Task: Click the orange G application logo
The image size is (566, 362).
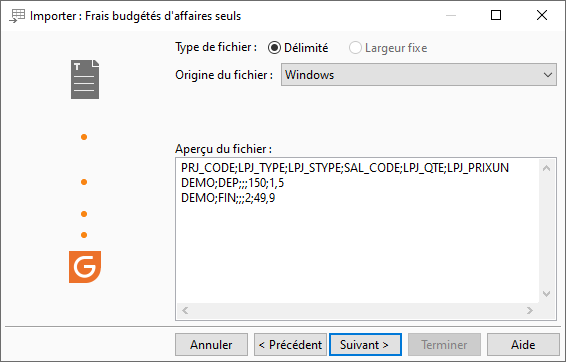Action: pyautogui.click(x=85, y=267)
